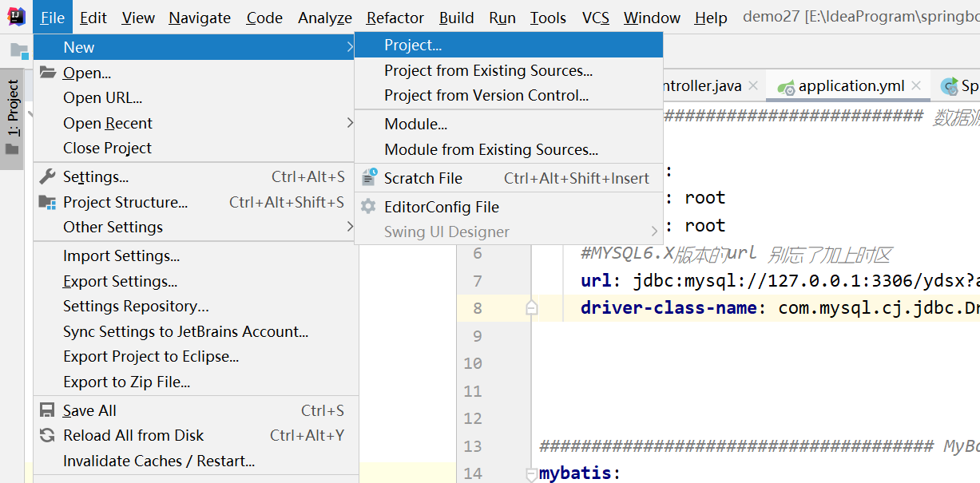Click the Project Structure icon
The width and height of the screenshot is (980, 483).
point(48,202)
